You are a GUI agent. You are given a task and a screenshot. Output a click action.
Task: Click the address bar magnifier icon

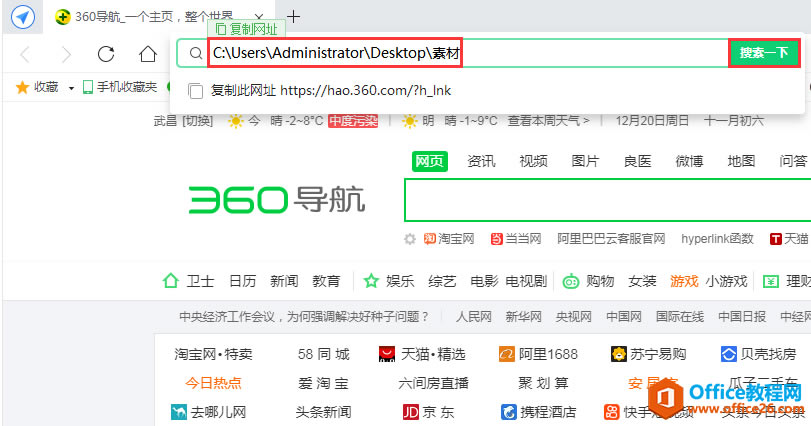coord(196,53)
